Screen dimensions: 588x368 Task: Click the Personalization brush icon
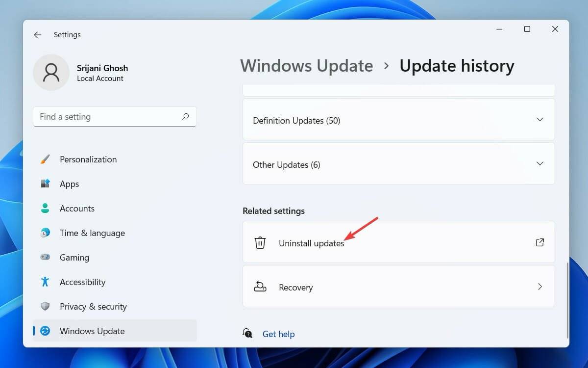[46, 159]
